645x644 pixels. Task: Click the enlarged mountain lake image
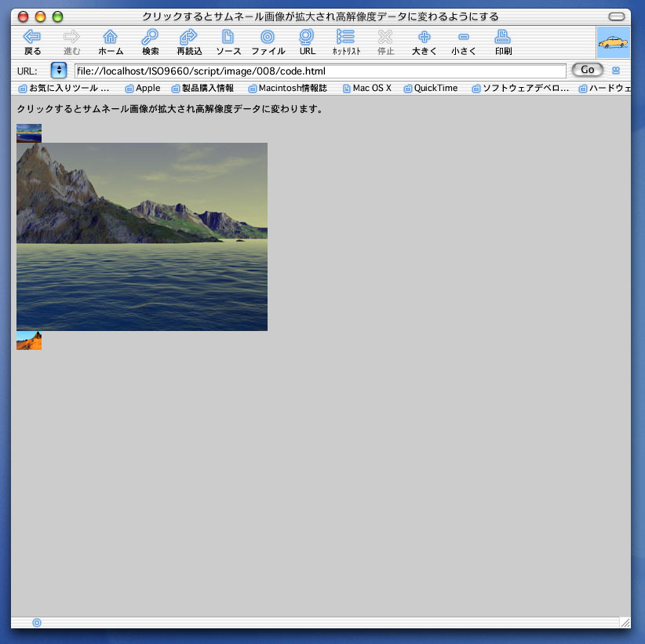coord(142,237)
